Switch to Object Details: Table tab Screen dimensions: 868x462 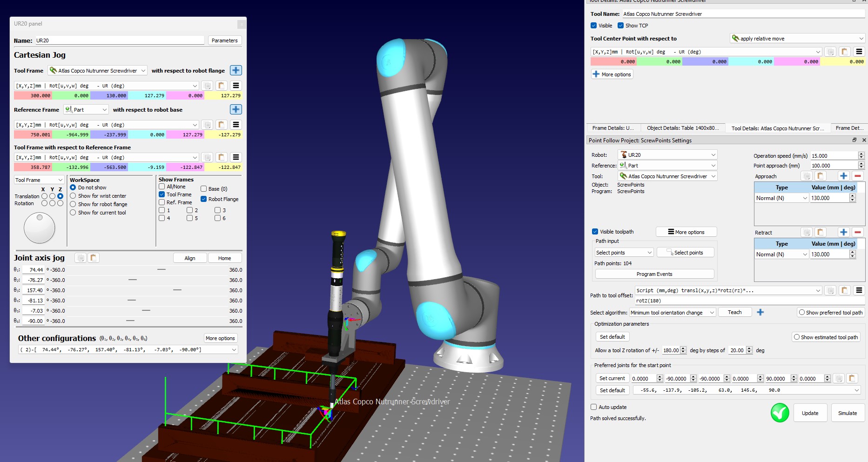tap(682, 128)
